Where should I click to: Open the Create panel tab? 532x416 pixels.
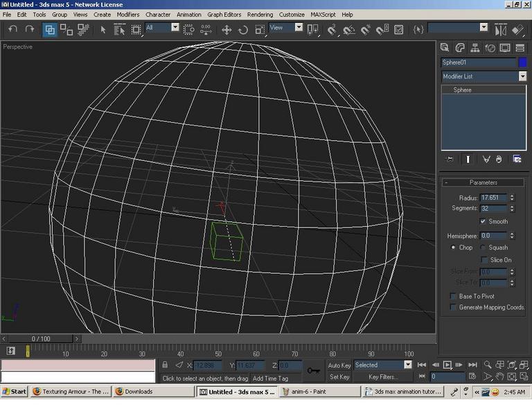[x=445, y=48]
